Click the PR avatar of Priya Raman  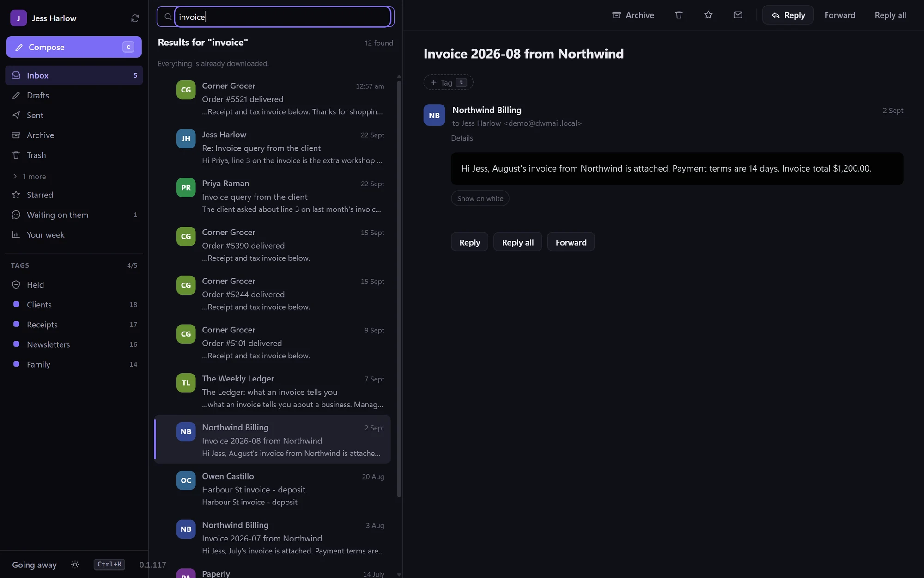(x=186, y=187)
